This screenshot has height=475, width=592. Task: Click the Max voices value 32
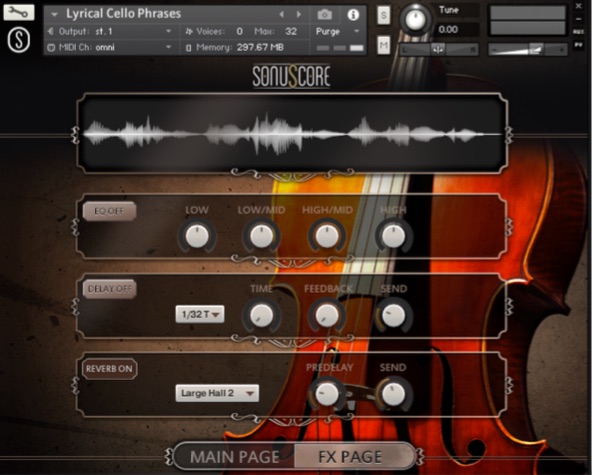(x=291, y=31)
